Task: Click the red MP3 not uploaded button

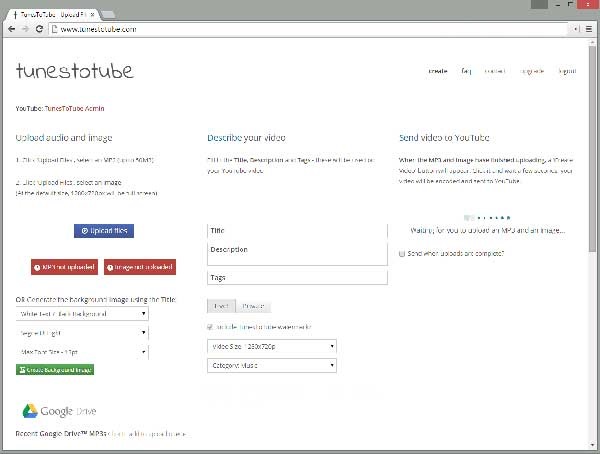Action: [64, 267]
